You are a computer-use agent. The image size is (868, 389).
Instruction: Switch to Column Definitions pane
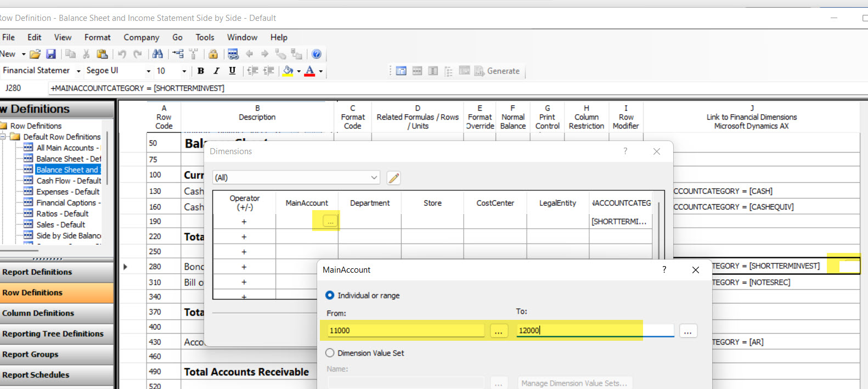click(57, 313)
